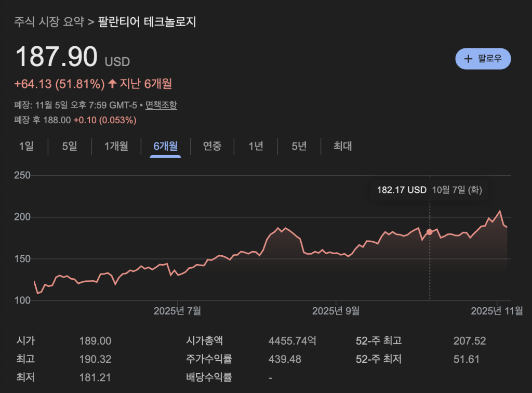This screenshot has width=532, height=393.
Task: Select the 5년 range tab
Action: tap(299, 146)
